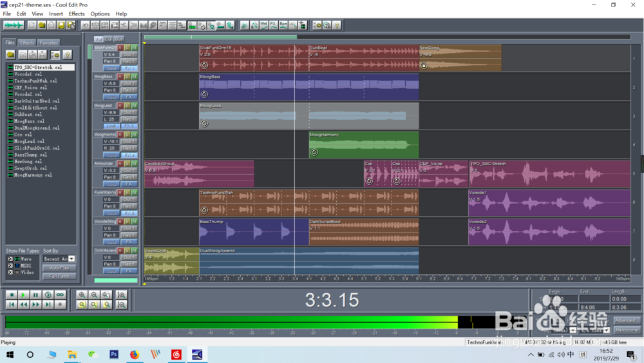Image resolution: width=644 pixels, height=363 pixels.
Task: Open help icon in Files panel
Action: pos(68,55)
